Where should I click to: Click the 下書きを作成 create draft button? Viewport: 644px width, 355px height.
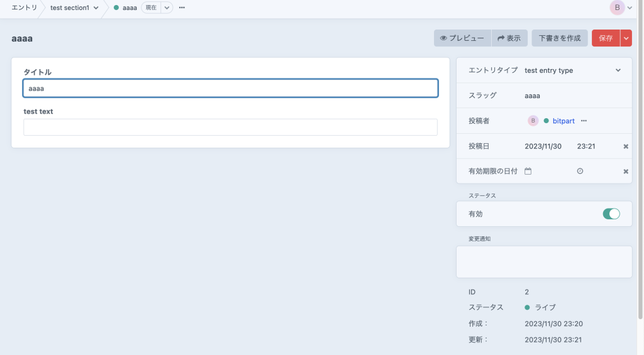559,38
